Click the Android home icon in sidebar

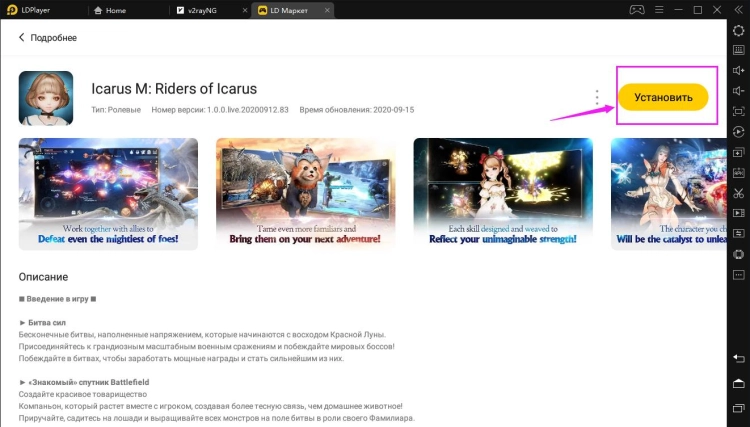739,383
